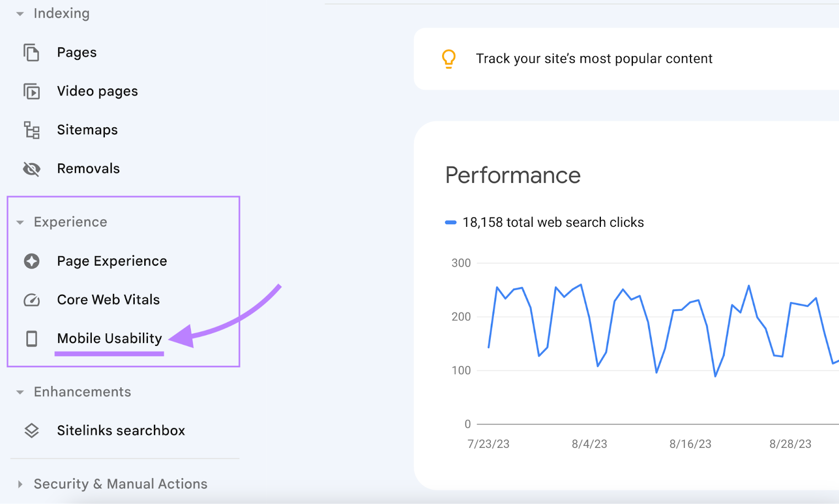Select the Pages icon in the sidebar
The width and height of the screenshot is (839, 504).
pos(31,52)
